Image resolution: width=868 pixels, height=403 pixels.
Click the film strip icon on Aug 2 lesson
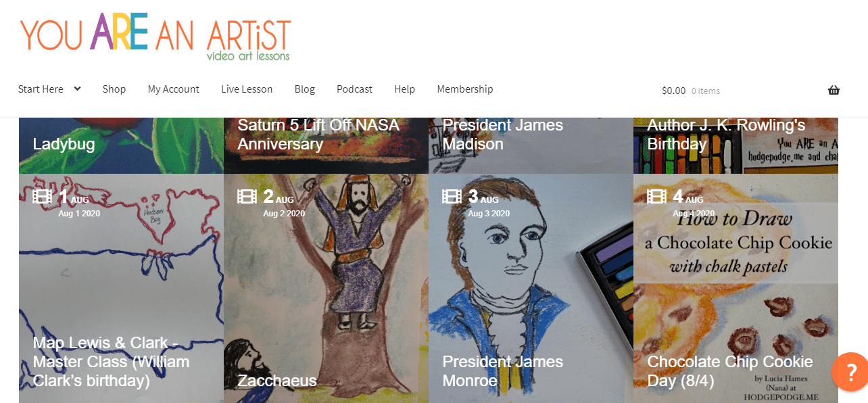247,197
